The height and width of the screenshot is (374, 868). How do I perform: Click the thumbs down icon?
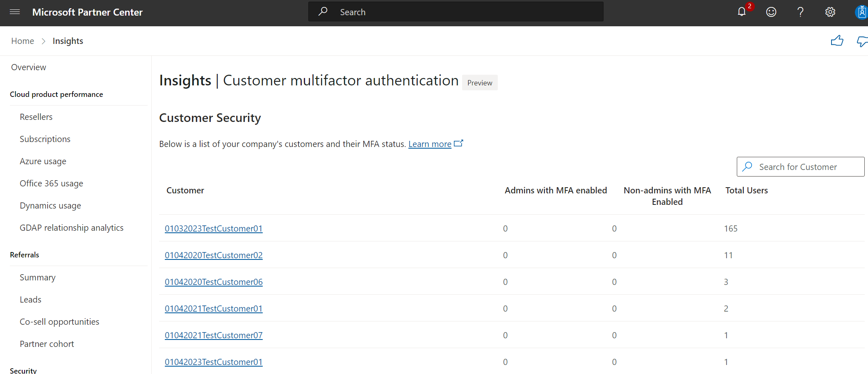coord(862,41)
